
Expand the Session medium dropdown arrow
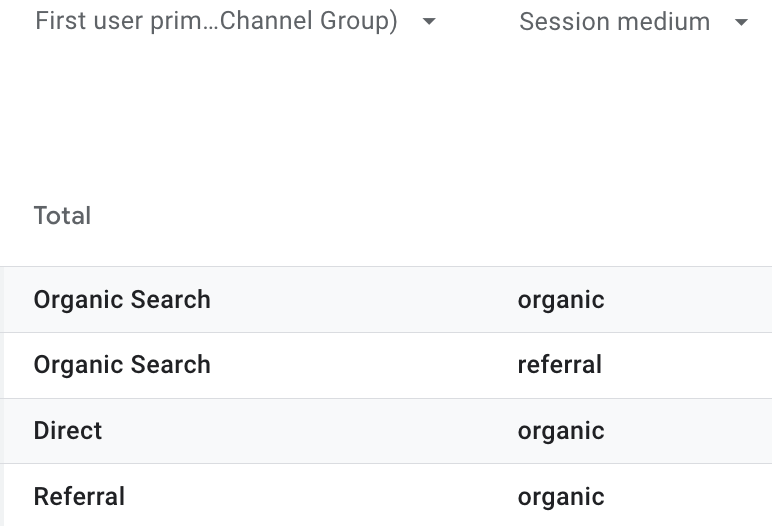tap(741, 23)
